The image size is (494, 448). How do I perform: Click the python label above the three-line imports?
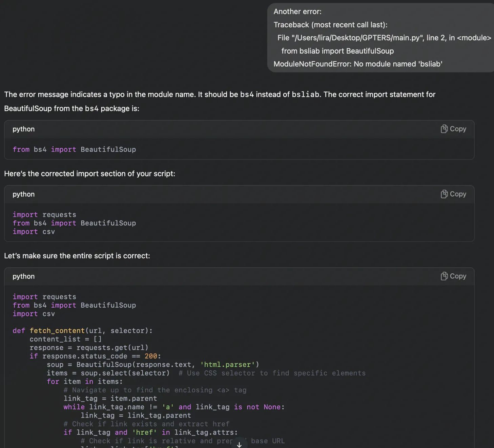pos(23,194)
